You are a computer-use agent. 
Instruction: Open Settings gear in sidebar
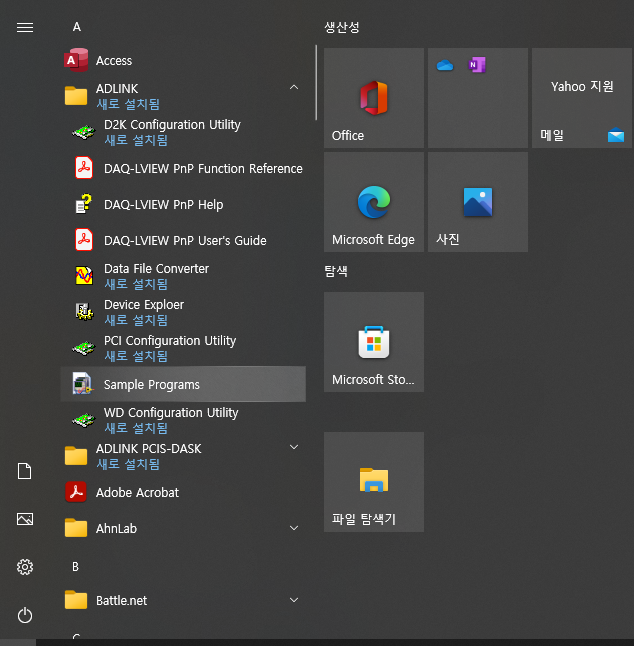click(25, 567)
